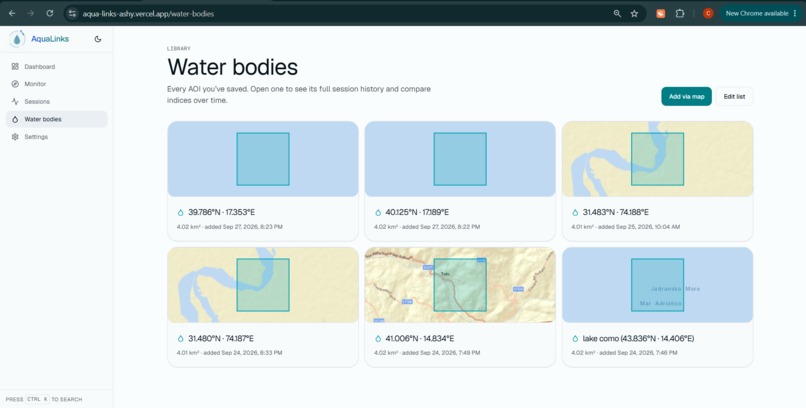Click the AquaLinks water drop logo
The width and height of the screenshot is (806, 408).
[x=17, y=39]
